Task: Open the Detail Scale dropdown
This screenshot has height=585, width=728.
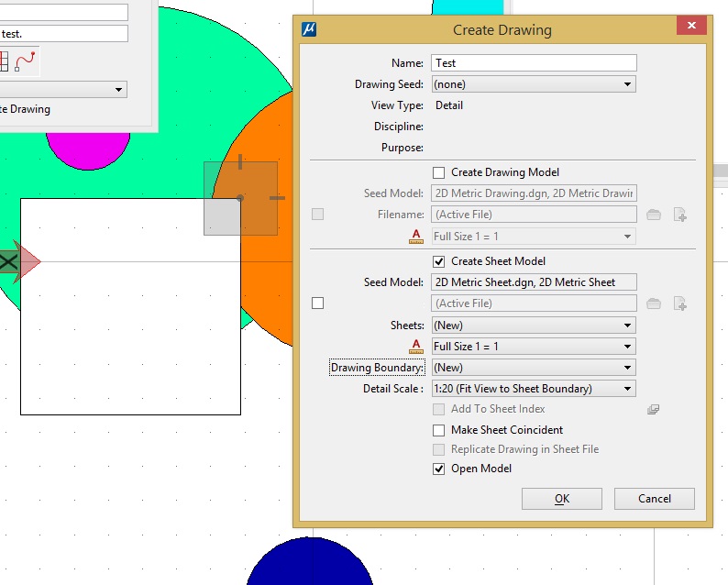Action: tap(534, 389)
